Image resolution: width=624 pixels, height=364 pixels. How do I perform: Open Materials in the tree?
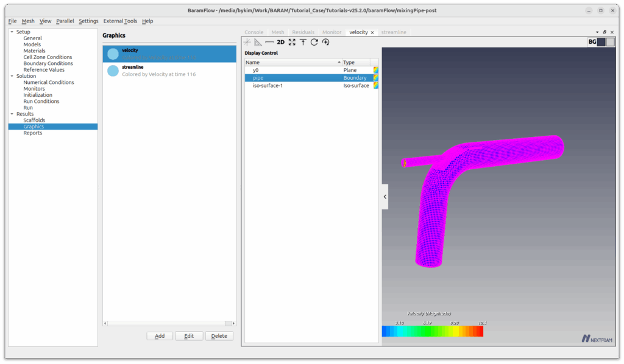point(34,51)
